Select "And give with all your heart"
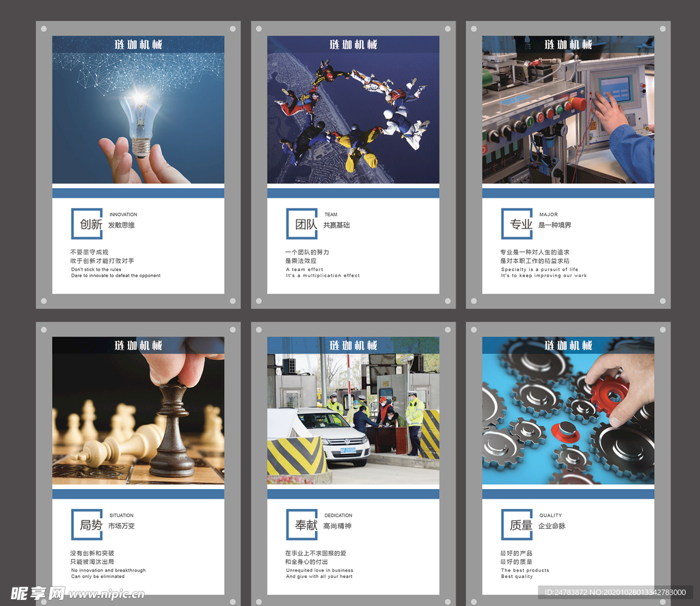Screen dimensions: 700x606 pyautogui.click(x=319, y=577)
